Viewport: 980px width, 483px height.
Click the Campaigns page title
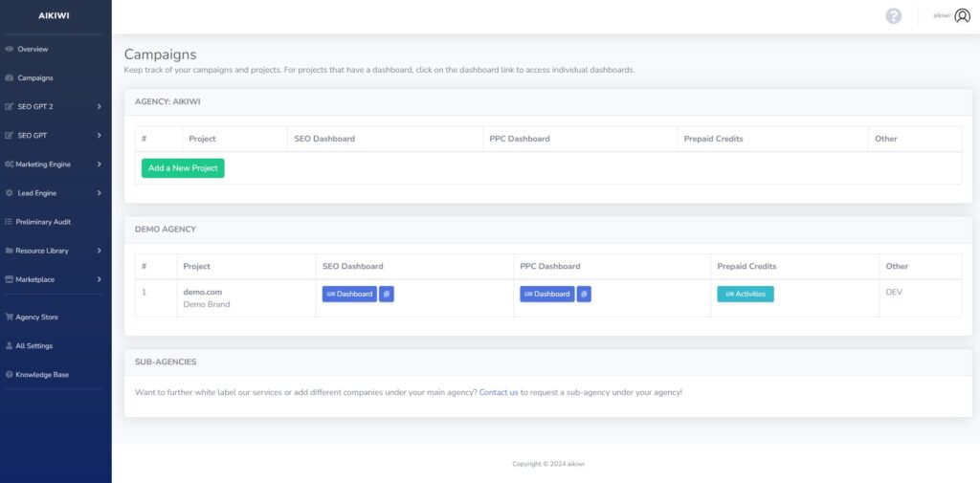pyautogui.click(x=160, y=55)
